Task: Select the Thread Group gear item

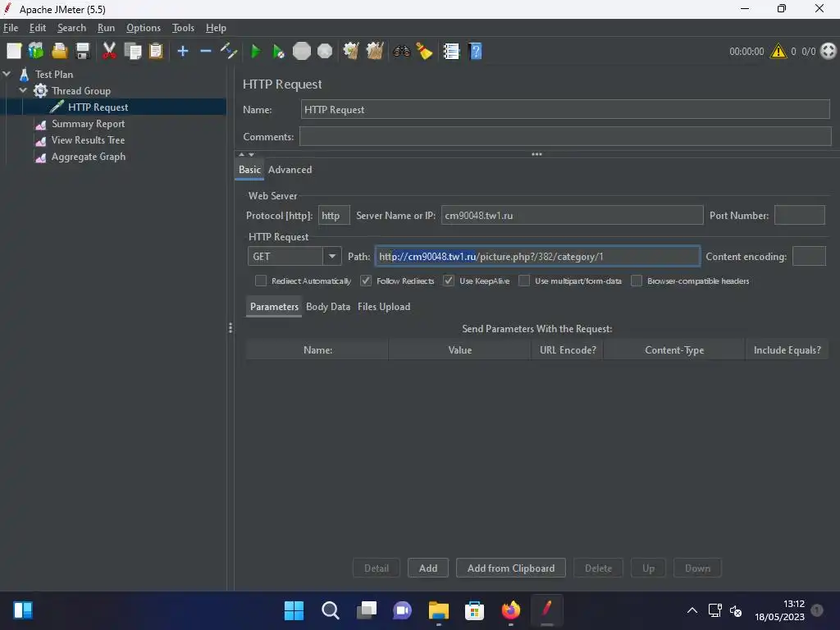Action: [81, 90]
